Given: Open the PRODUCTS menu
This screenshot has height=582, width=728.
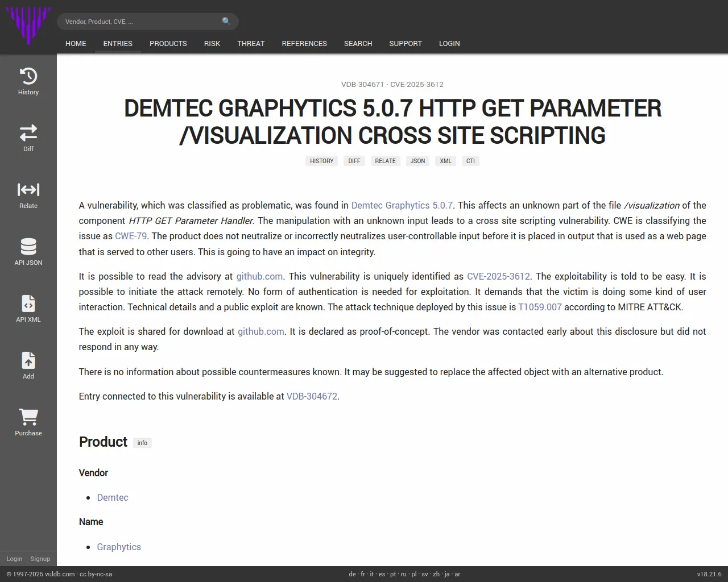Looking at the screenshot, I should pos(168,43).
